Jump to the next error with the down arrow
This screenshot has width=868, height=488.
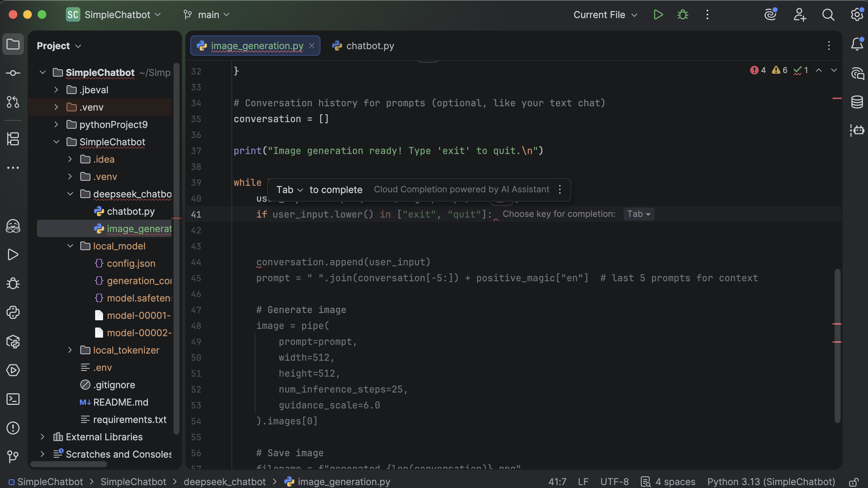click(834, 70)
